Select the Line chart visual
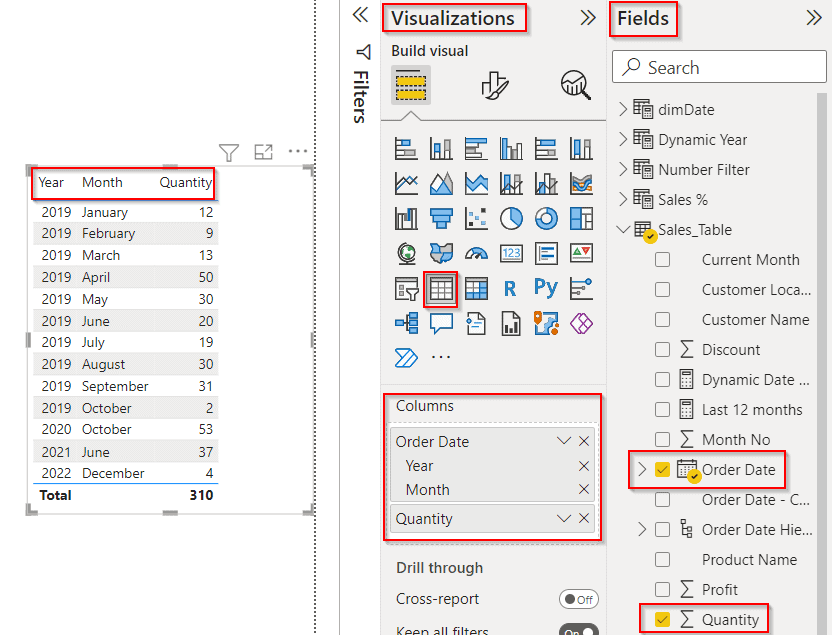 tap(406, 184)
